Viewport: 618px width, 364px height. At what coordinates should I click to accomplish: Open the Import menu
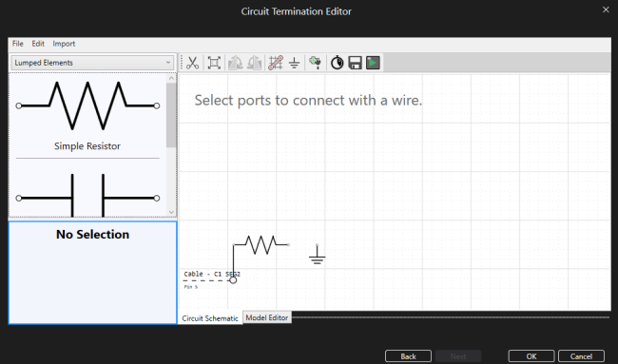tap(64, 44)
